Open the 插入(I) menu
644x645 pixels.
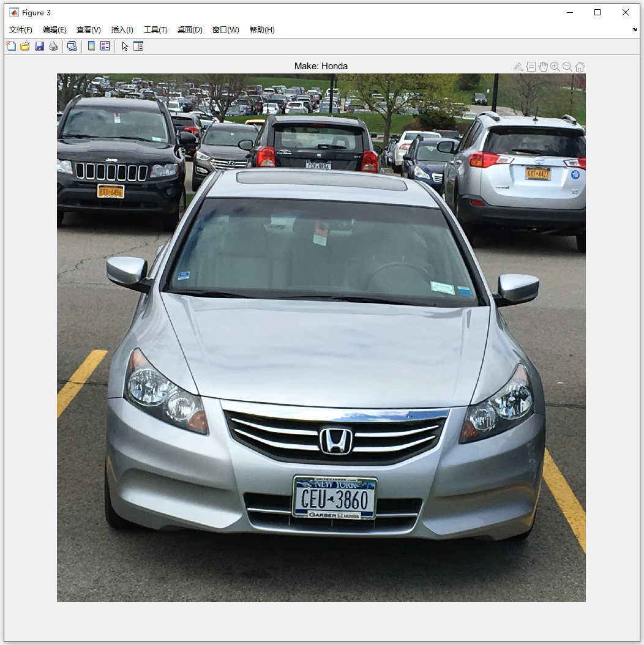[122, 29]
